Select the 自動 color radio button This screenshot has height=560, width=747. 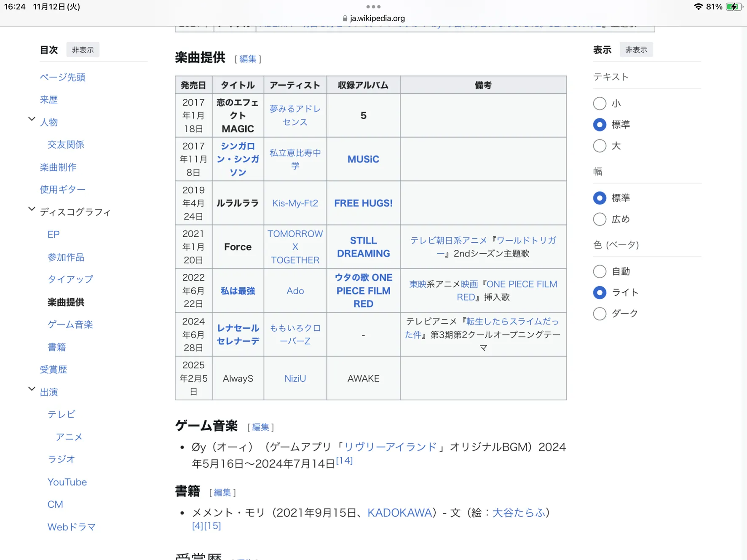coord(600,271)
